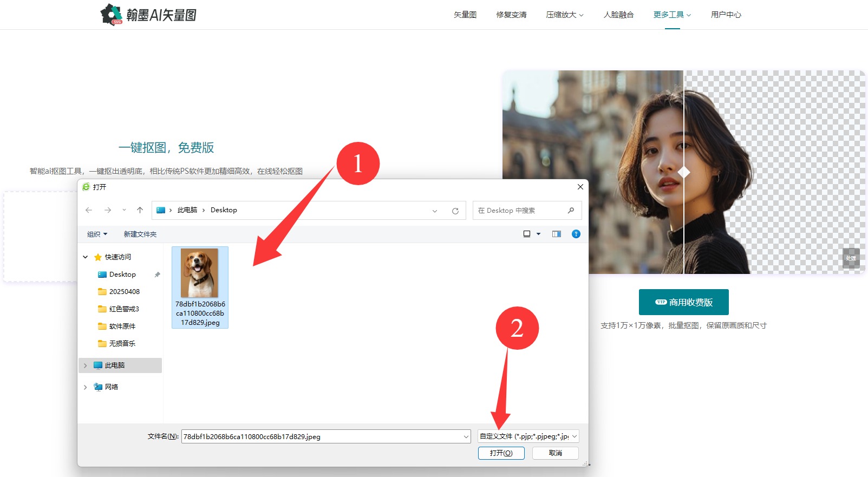The width and height of the screenshot is (868, 477).
Task: Click the 文件名 filename input field
Action: (x=322, y=436)
